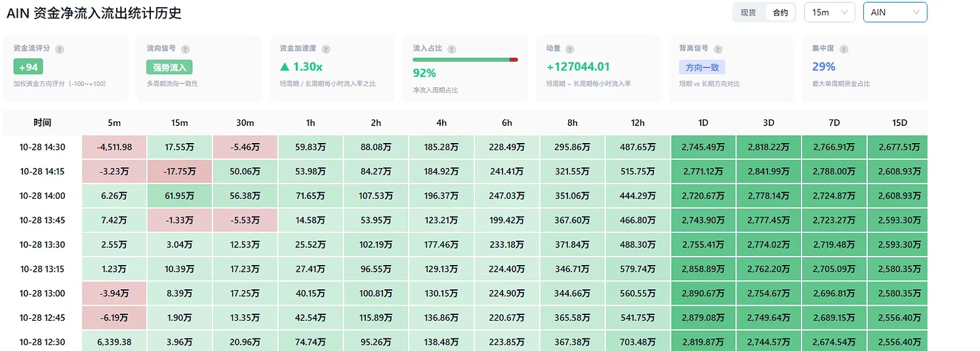Open help icon beside 流向信号
Screen dimensions: 980x351
tap(185, 49)
